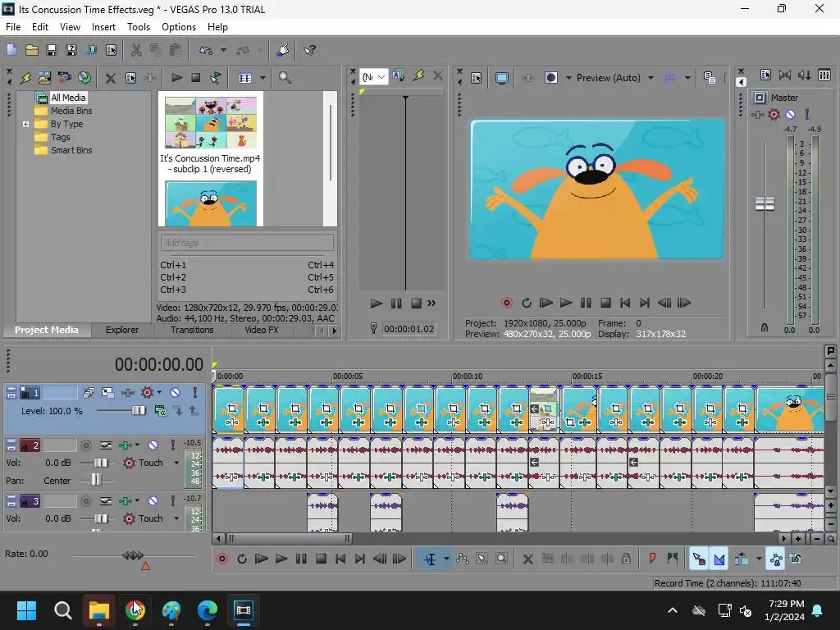840x630 pixels.
Task: Click the Preview on External Monitor icon
Action: coord(501,78)
